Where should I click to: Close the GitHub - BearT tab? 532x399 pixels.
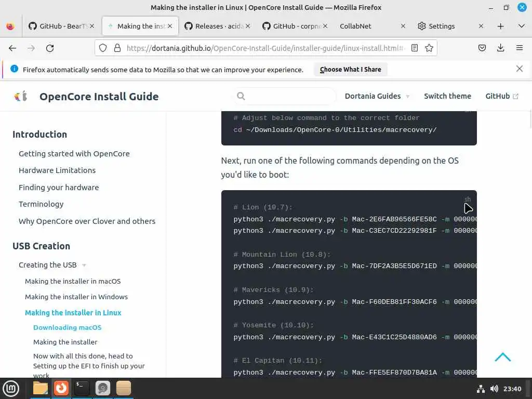92,26
